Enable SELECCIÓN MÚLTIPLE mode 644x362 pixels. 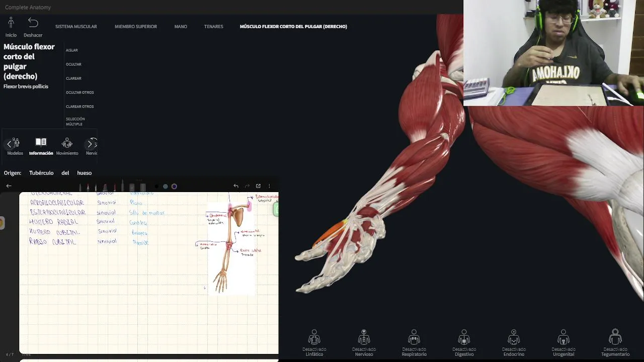[75, 122]
